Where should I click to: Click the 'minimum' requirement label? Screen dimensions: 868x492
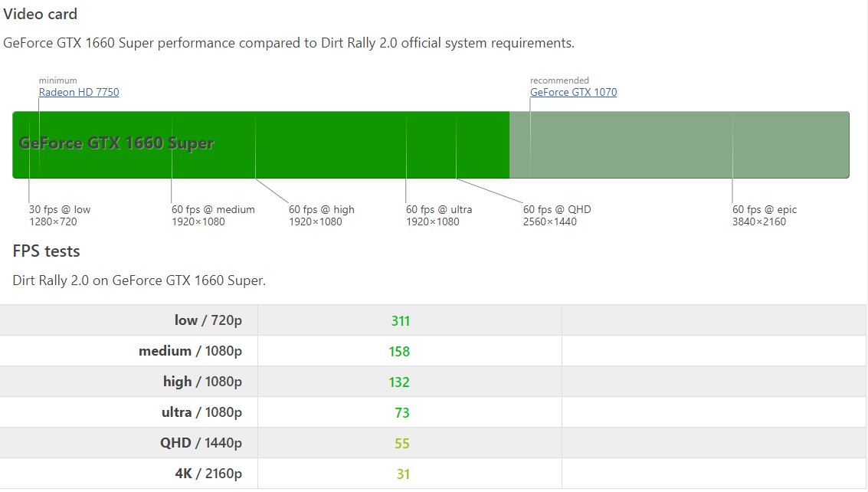(58, 80)
